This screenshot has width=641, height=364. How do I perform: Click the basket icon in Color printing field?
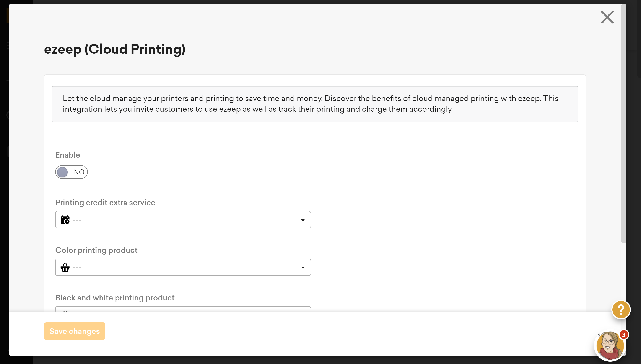(65, 267)
